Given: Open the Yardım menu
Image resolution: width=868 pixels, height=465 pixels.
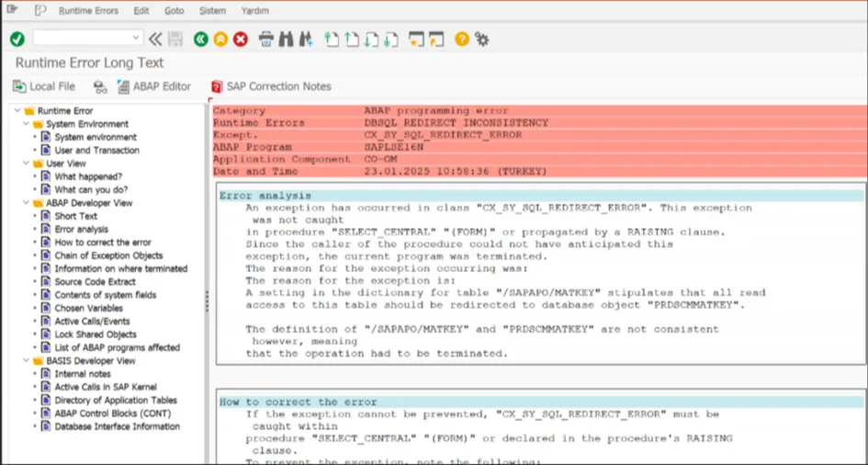Looking at the screenshot, I should [x=255, y=10].
